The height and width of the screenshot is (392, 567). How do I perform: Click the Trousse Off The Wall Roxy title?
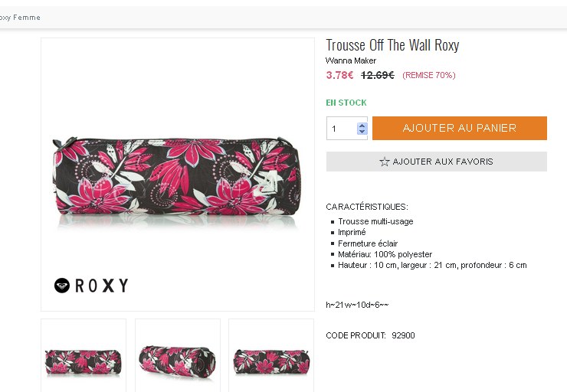[x=392, y=45]
